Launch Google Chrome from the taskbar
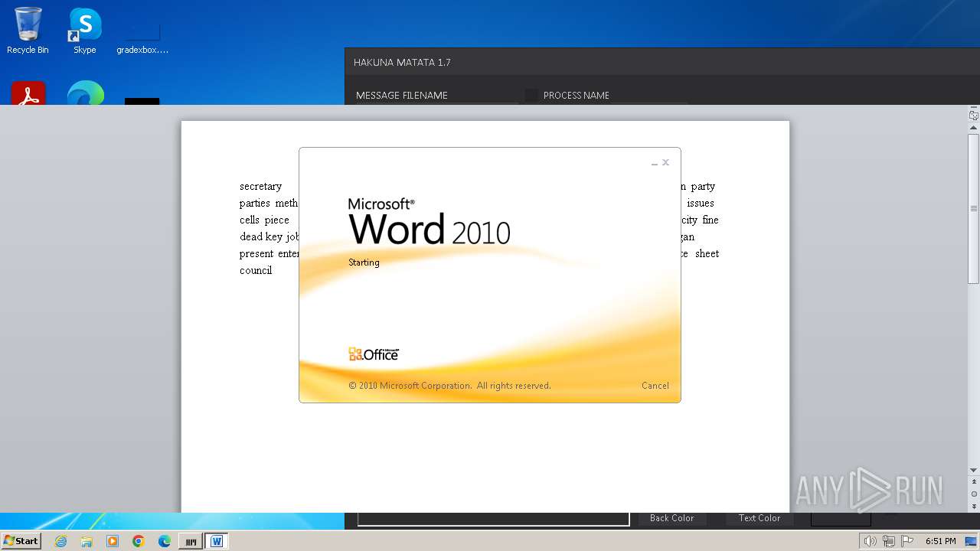 (139, 541)
